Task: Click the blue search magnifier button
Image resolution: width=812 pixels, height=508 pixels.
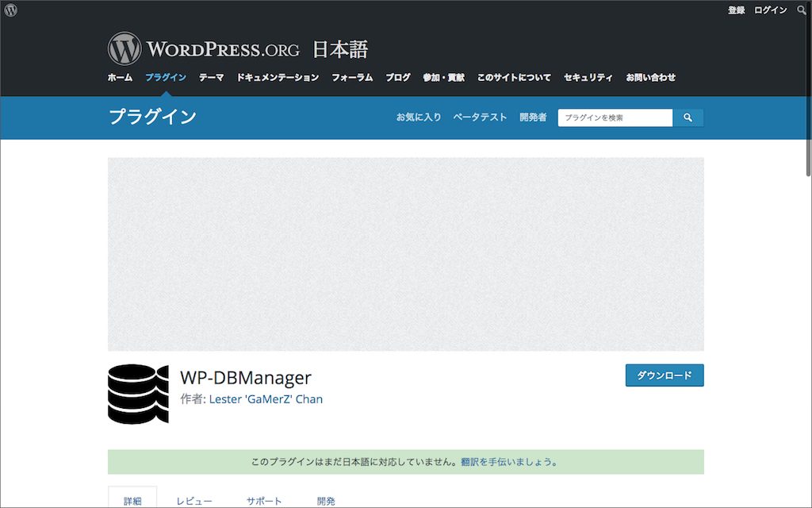Action: (x=688, y=117)
